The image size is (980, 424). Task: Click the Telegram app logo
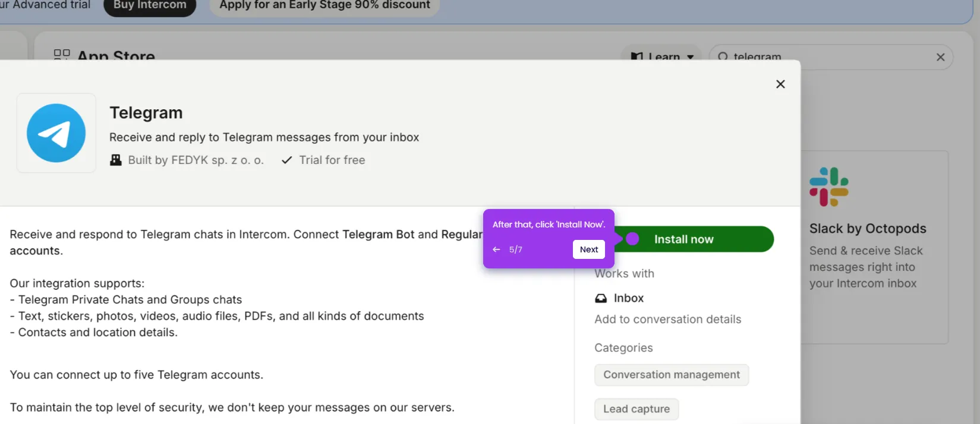[56, 133]
